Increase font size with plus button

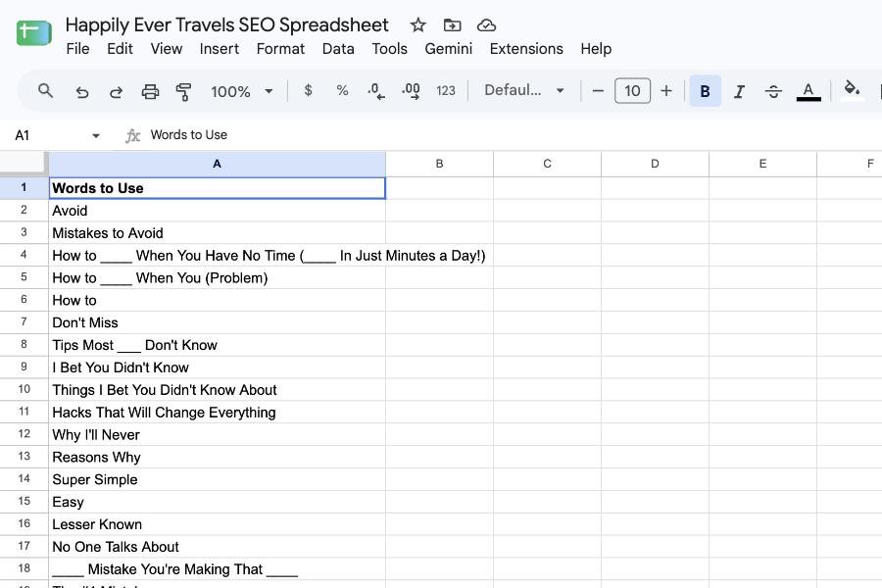(x=666, y=90)
